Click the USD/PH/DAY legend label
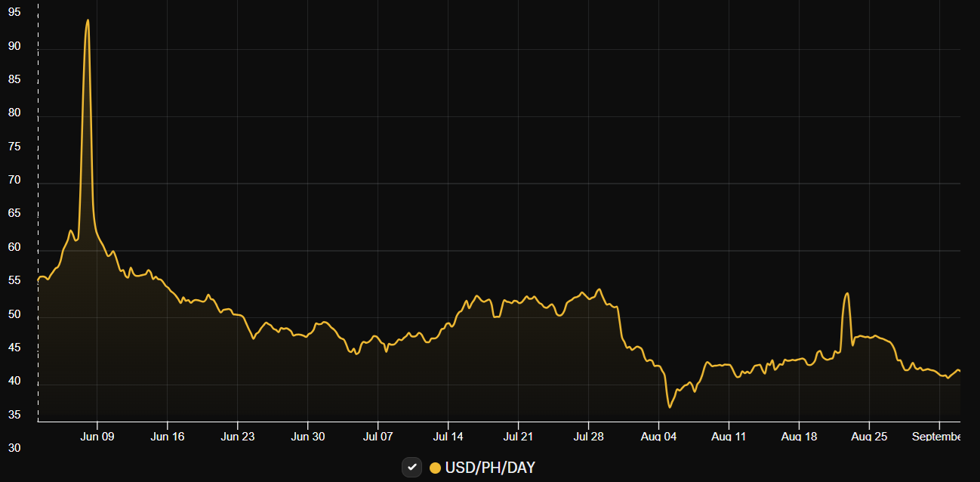This screenshot has height=482, width=980. coord(489,468)
